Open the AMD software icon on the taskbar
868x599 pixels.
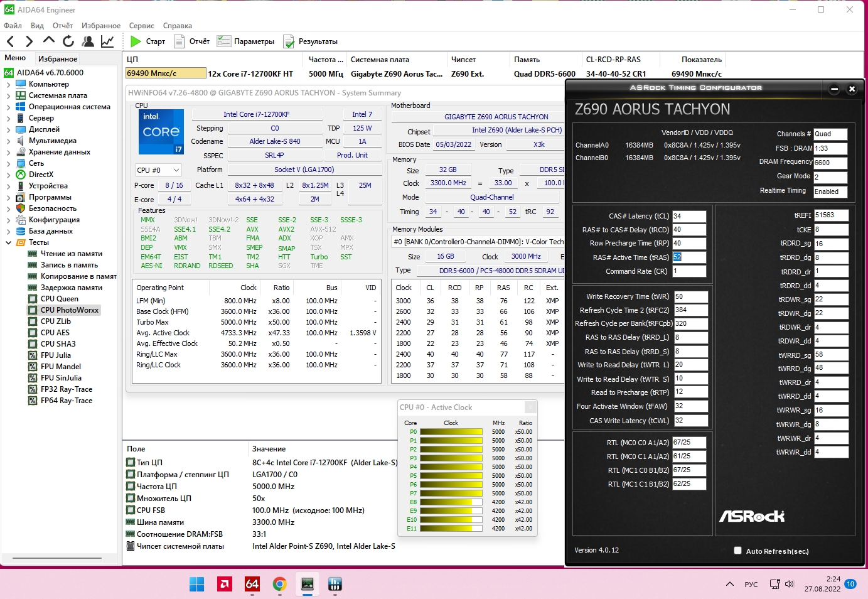coord(224,584)
